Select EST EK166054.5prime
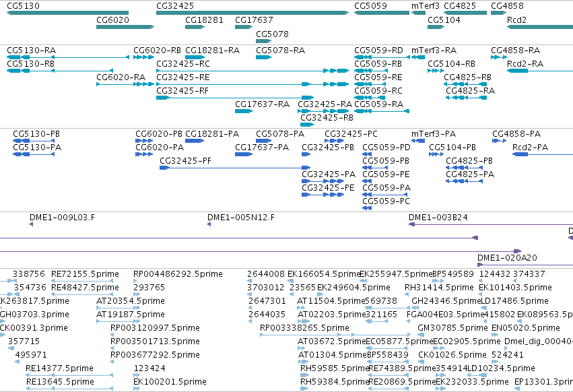 (x=291, y=281)
